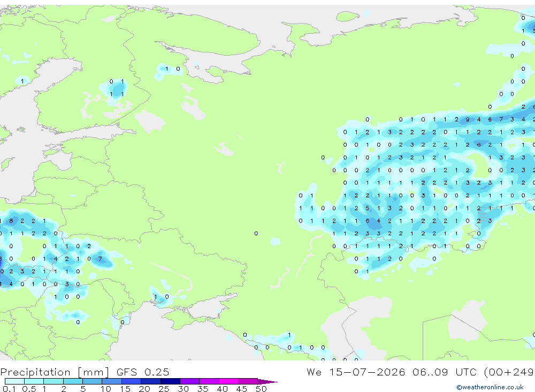The height and width of the screenshot is (392, 535).
Task: Click the '8' precipitation value on map
Action: pyautogui.click(x=11, y=221)
